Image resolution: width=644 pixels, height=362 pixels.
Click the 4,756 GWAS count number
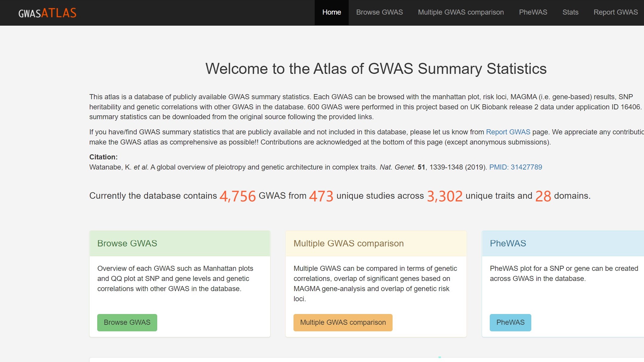[237, 196]
